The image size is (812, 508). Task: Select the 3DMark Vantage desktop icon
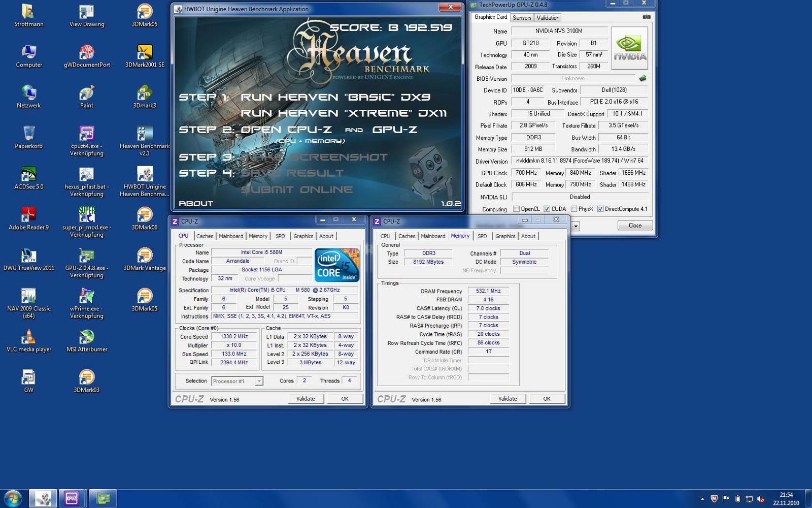coord(145,259)
